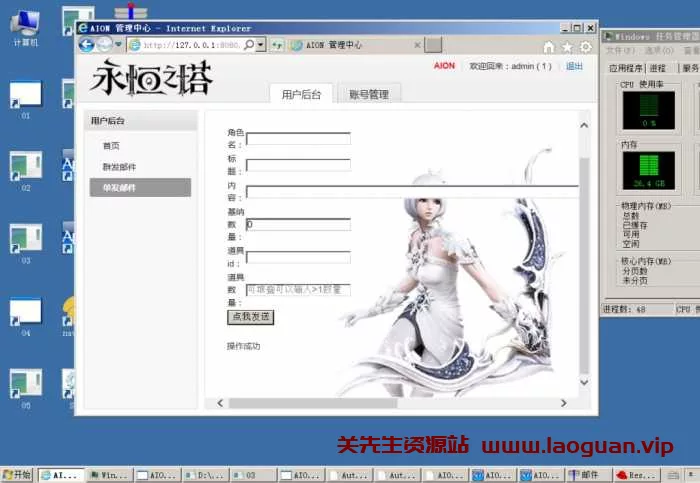Click the CPU usage meter in Task Manager
700x483 pixels.
click(x=649, y=110)
